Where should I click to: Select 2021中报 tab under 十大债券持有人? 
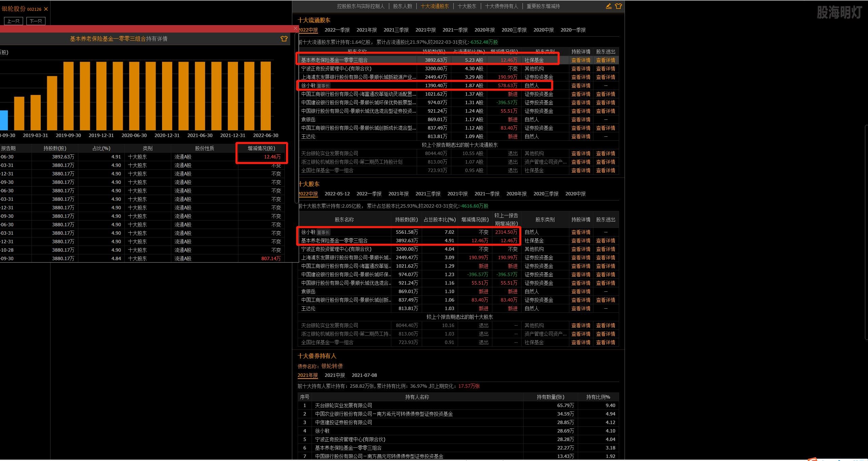pos(335,375)
